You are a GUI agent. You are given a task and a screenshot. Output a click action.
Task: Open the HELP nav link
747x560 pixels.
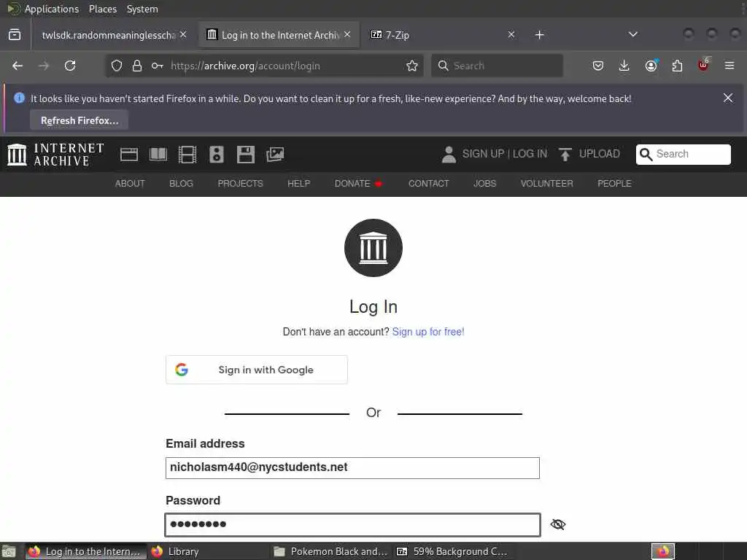click(x=298, y=184)
